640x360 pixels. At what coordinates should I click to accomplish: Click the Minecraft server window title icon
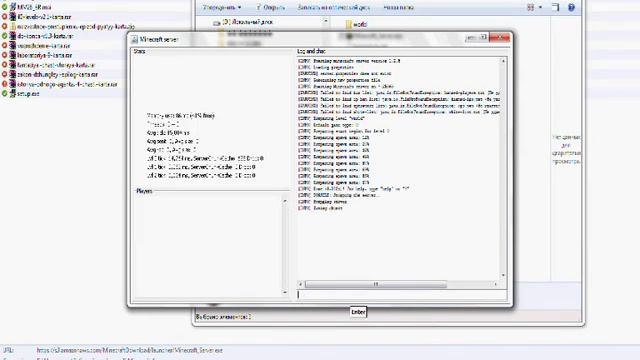click(134, 40)
